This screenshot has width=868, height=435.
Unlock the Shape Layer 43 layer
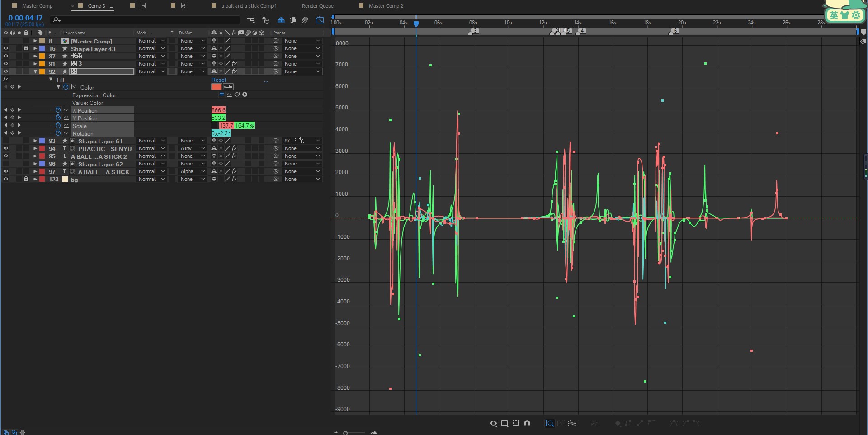[x=26, y=48]
